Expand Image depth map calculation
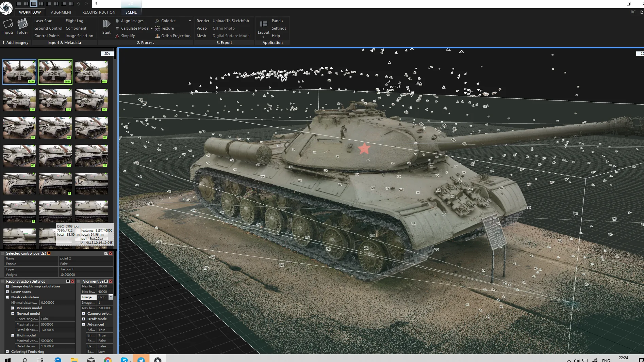This screenshot has width=644, height=362. pyautogui.click(x=7, y=286)
